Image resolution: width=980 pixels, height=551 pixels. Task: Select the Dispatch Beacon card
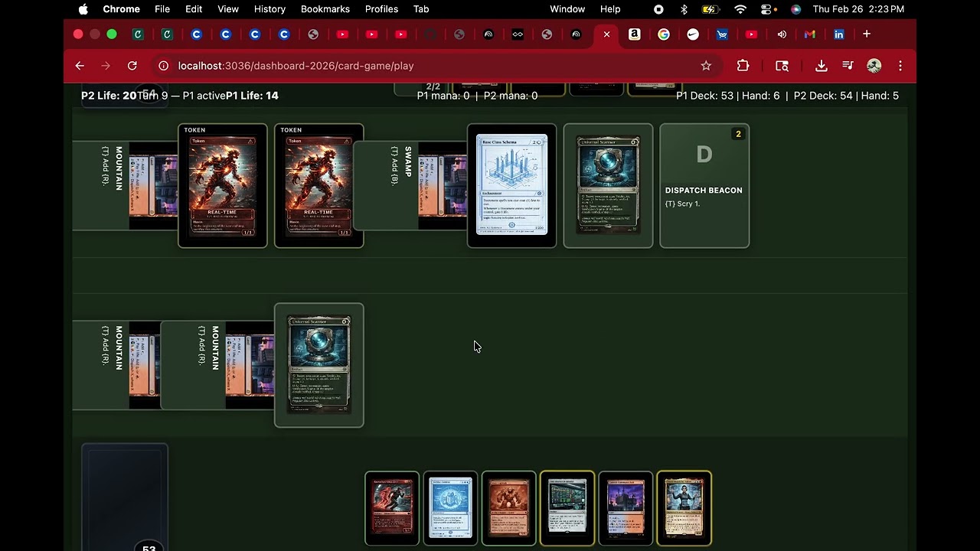coord(704,186)
